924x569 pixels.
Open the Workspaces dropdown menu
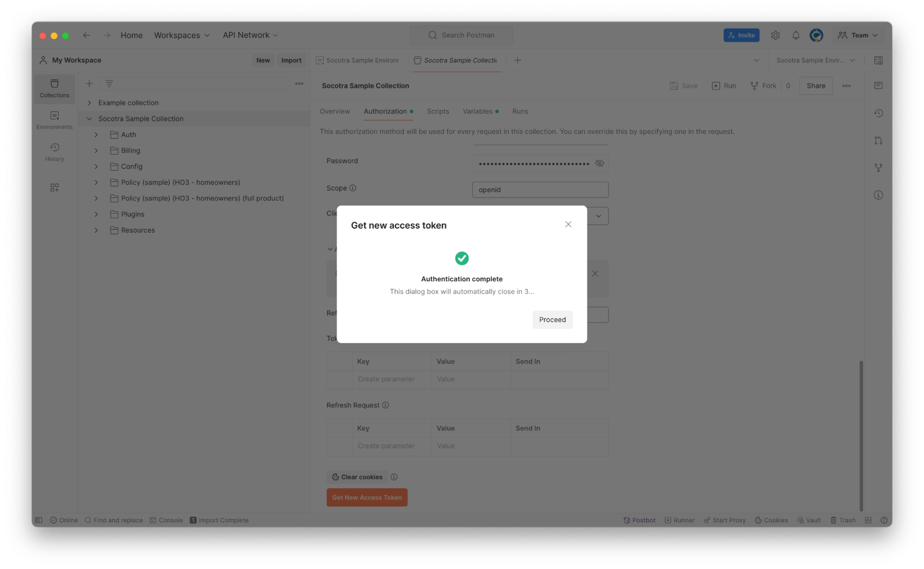click(182, 35)
